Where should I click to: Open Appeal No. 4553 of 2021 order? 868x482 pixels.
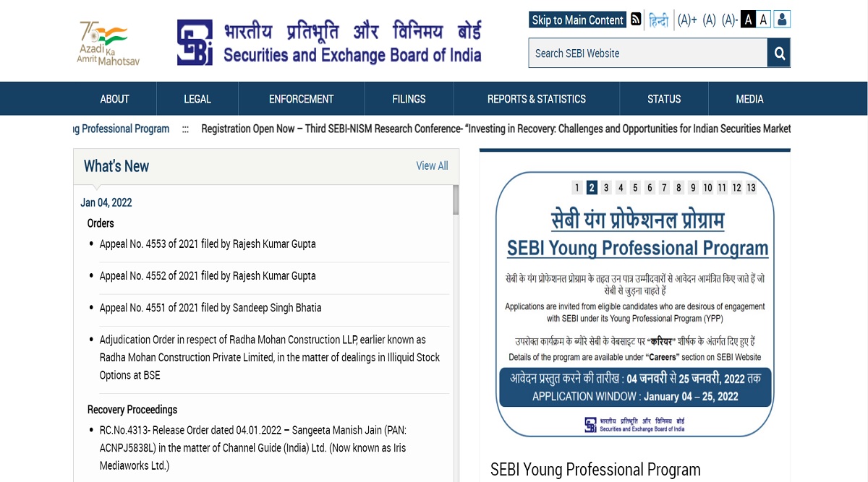pyautogui.click(x=208, y=244)
